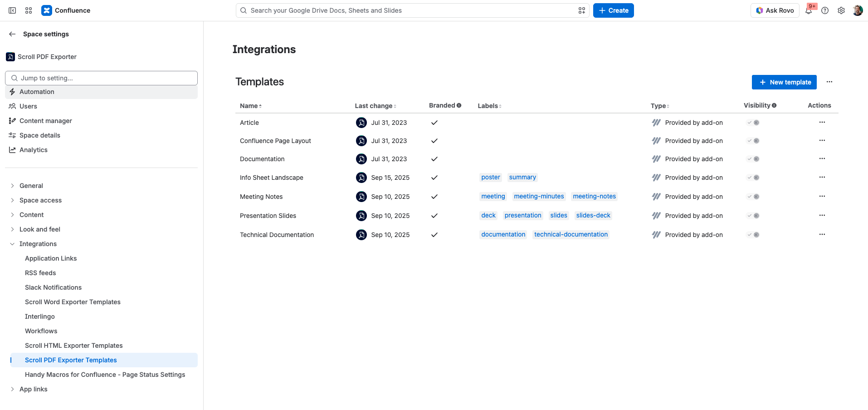Focus the Jump to setting input
This screenshot has height=410, width=868.
(x=101, y=78)
